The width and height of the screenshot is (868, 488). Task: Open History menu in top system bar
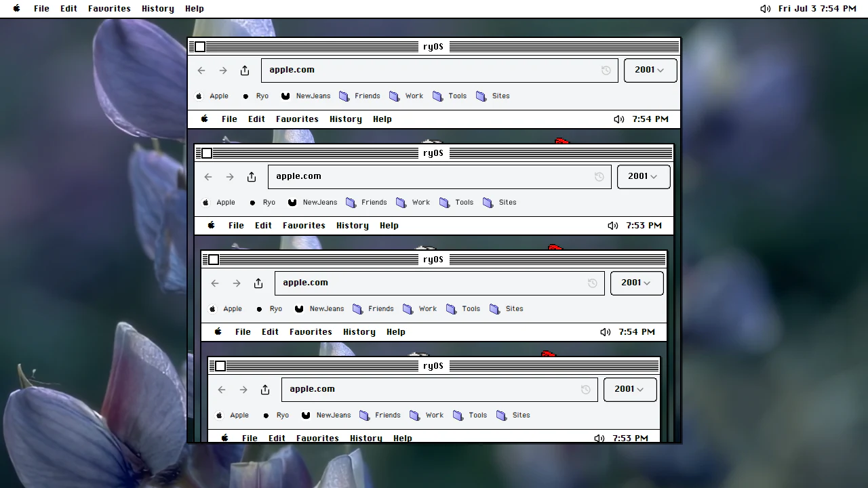pos(157,9)
